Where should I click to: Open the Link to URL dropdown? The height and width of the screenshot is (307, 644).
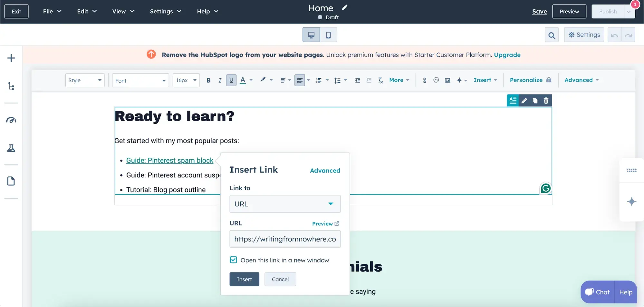(285, 204)
